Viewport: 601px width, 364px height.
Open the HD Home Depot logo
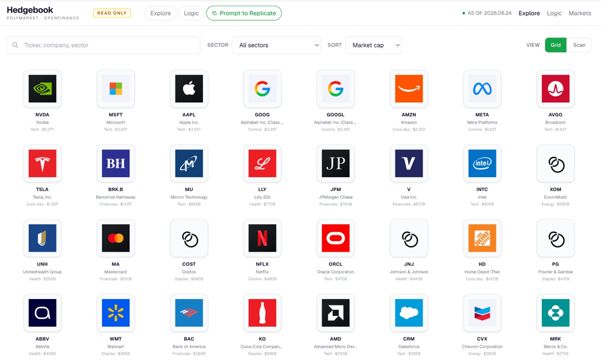(x=482, y=238)
